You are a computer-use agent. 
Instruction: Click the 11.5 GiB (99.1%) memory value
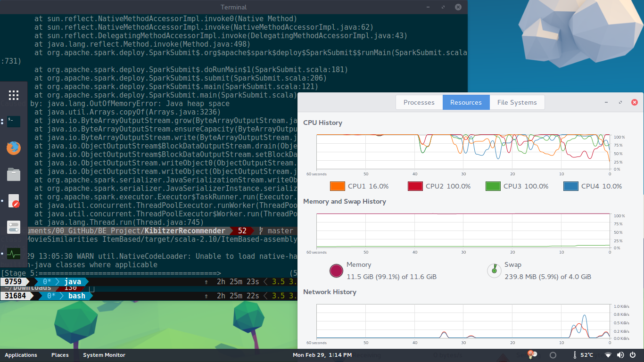point(391,277)
